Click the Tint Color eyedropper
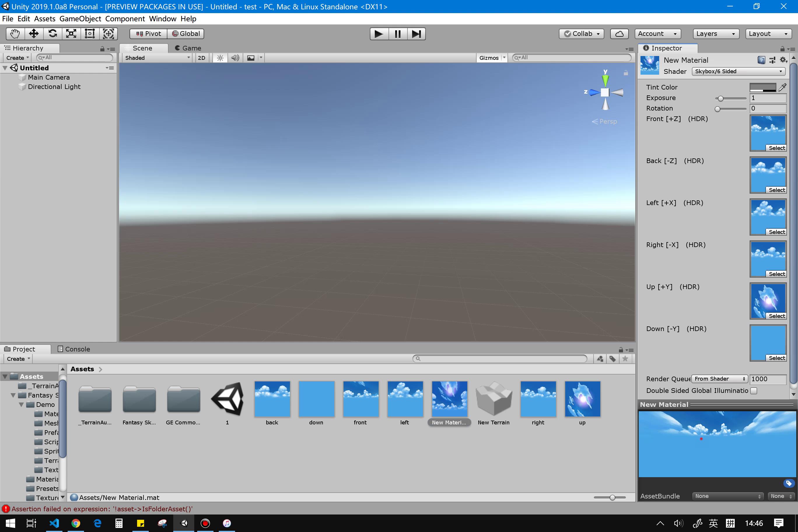This screenshot has width=798, height=532. tap(782, 87)
